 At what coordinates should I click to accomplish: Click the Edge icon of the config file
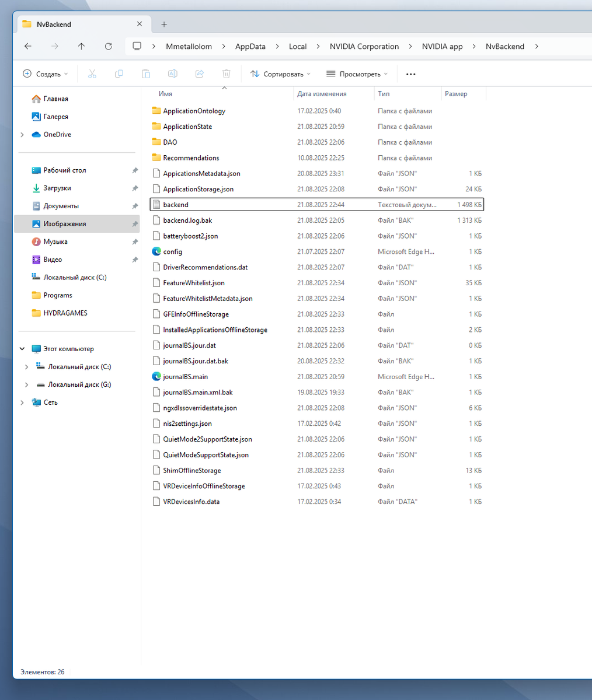[x=156, y=251]
